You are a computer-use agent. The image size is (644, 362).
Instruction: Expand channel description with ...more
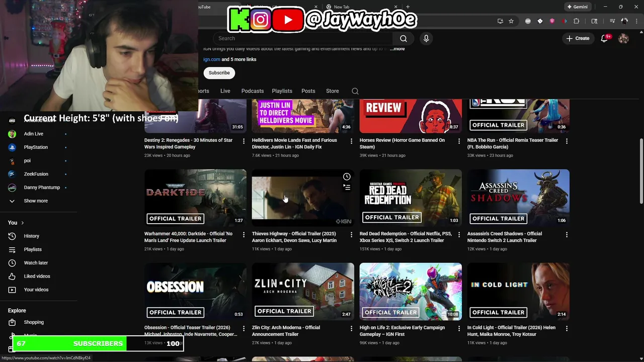(x=397, y=49)
